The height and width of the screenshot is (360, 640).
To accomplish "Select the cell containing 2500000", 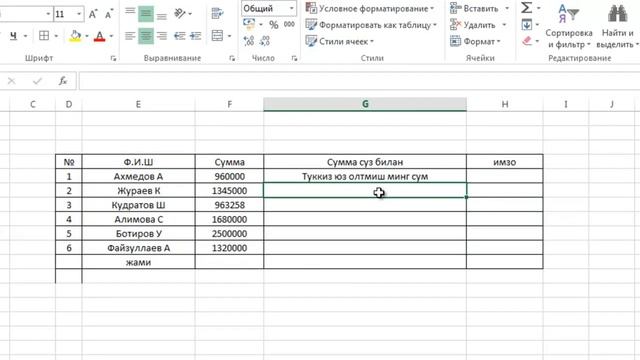I will point(229,233).
